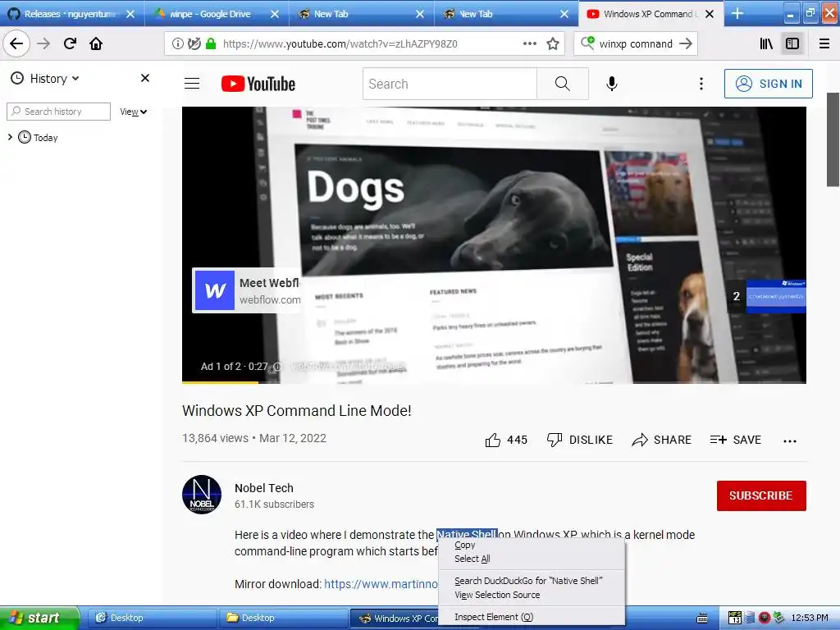Click the on-screen keyboard tray icon

(702, 619)
